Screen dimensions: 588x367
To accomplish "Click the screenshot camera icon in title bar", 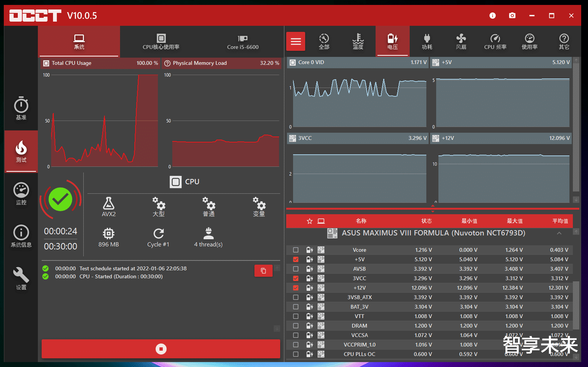I will [512, 16].
